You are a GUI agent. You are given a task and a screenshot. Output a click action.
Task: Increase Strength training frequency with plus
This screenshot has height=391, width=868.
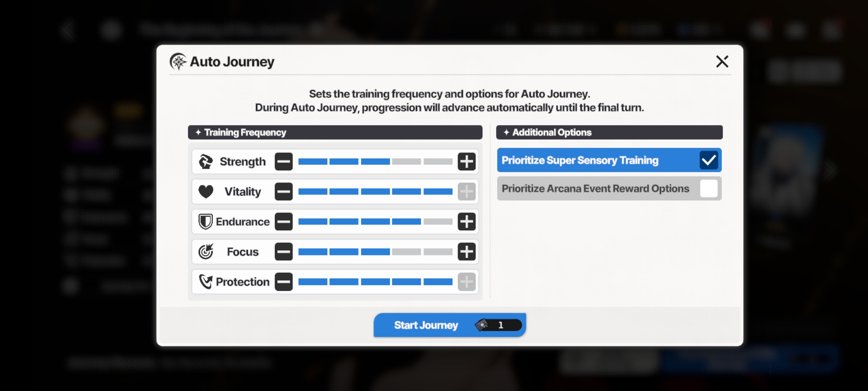click(x=467, y=161)
